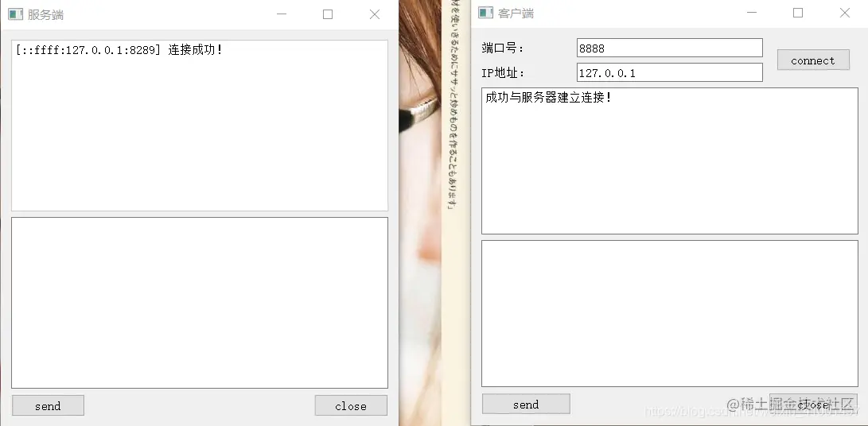Maximize the 服务端 window
The width and height of the screenshot is (868, 426).
[328, 14]
